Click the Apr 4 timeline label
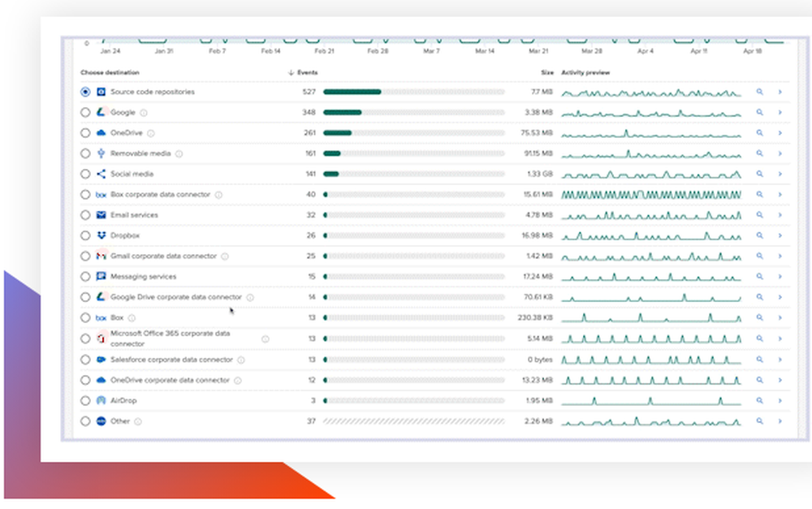This screenshot has width=812, height=509. click(x=646, y=51)
